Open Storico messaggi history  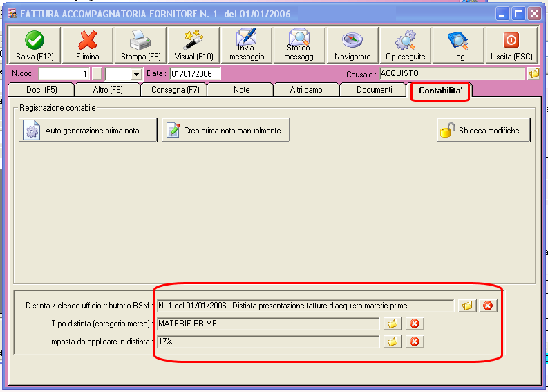click(299, 46)
